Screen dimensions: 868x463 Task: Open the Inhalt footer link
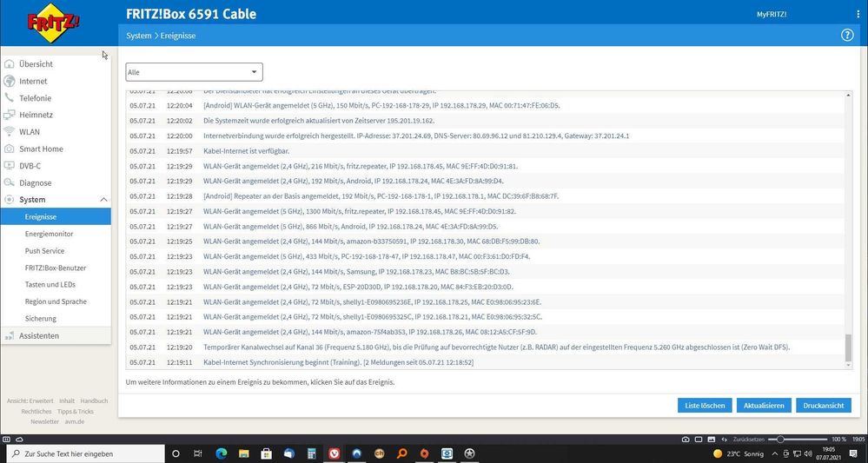click(67, 401)
